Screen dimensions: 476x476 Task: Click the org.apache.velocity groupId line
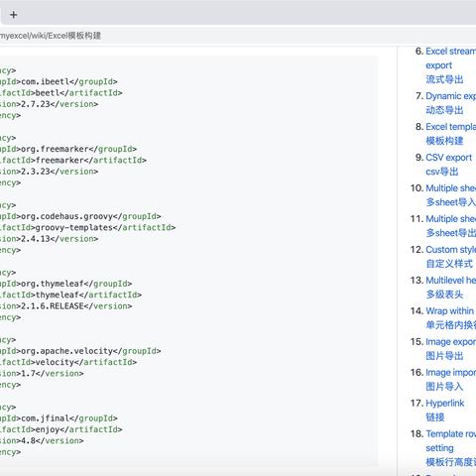80,351
